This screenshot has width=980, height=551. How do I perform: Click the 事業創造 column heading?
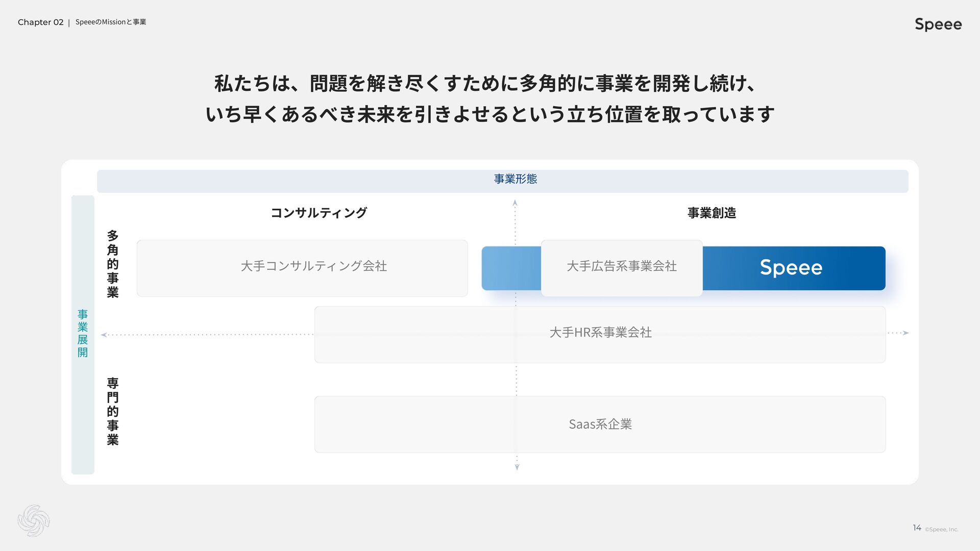pos(712,213)
